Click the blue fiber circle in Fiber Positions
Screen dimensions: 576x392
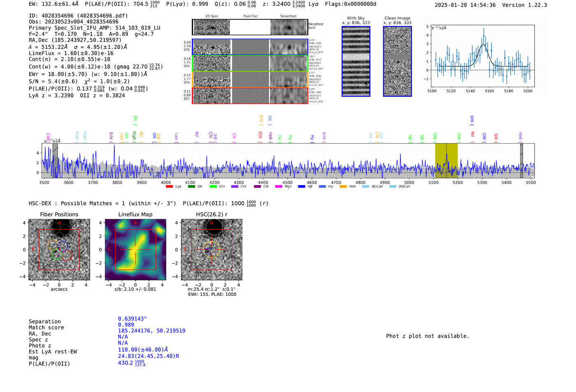click(63, 246)
